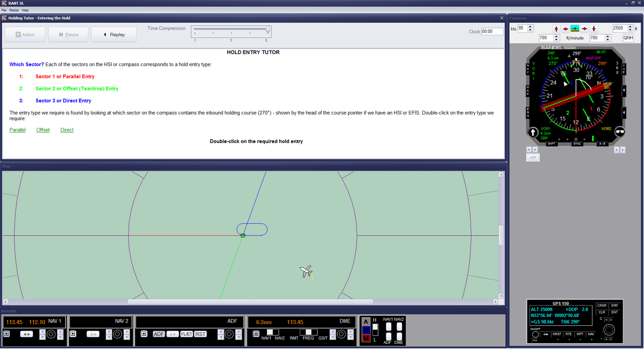Increase the kts airspeed spinner
644x349 pixels.
pos(530,26)
